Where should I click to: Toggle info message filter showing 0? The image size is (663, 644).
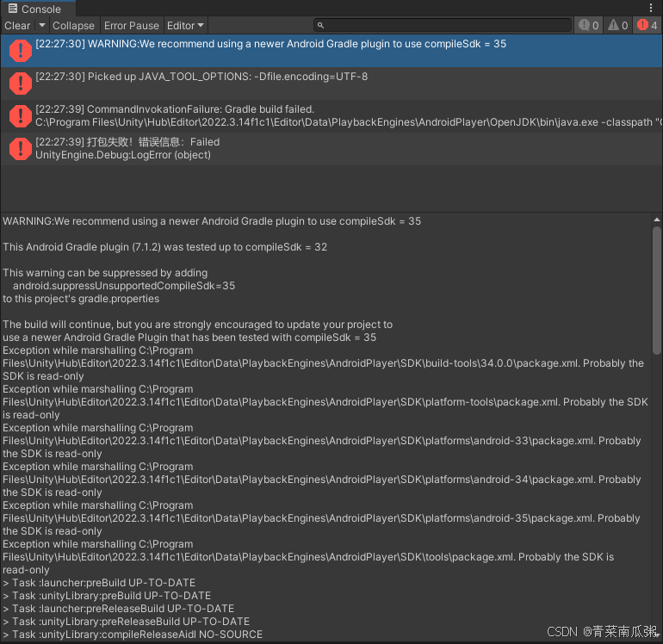(x=589, y=25)
